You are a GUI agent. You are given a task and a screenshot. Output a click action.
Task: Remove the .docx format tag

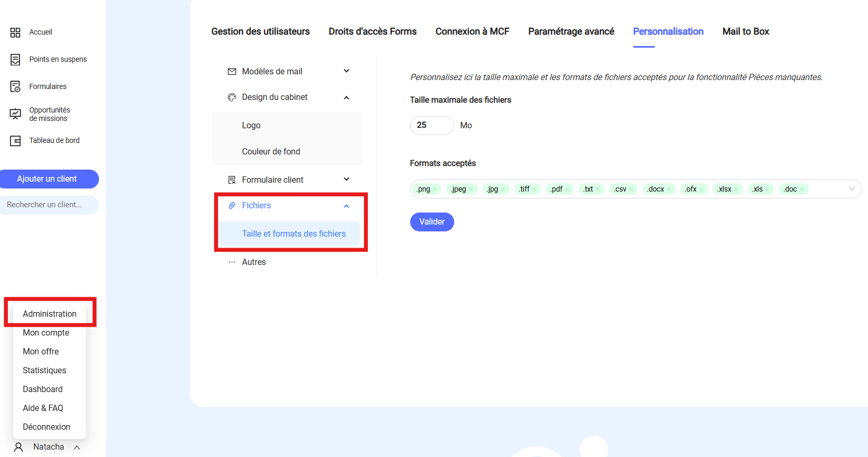click(669, 190)
